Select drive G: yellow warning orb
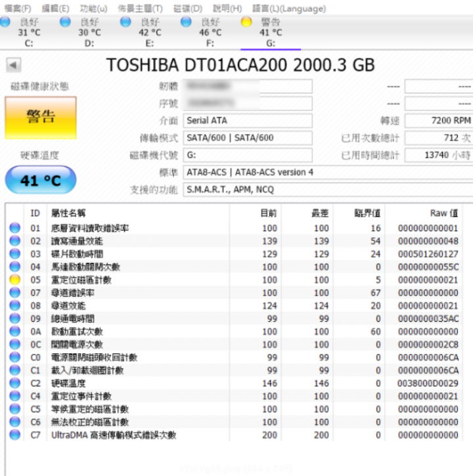This screenshot has height=476, width=473. point(246,22)
